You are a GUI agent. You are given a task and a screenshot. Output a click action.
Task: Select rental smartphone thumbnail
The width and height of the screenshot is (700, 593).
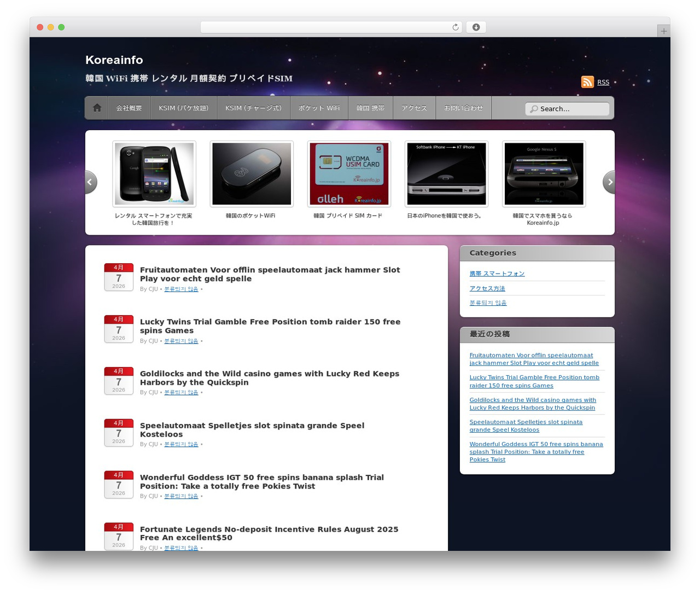(x=154, y=174)
